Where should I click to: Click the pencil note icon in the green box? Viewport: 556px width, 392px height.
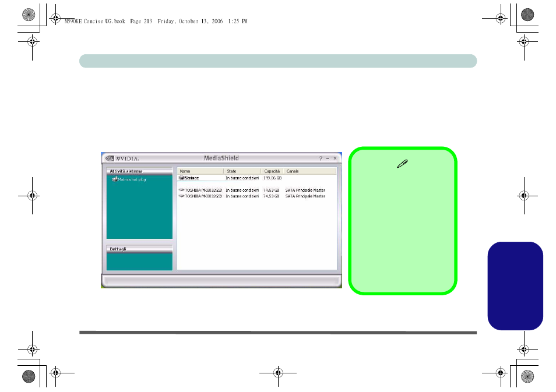402,165
